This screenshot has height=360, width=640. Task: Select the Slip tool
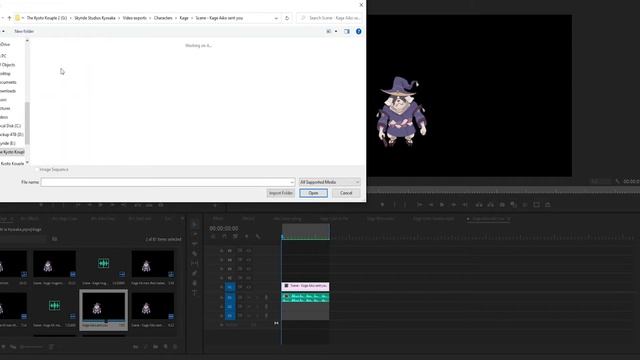195,263
